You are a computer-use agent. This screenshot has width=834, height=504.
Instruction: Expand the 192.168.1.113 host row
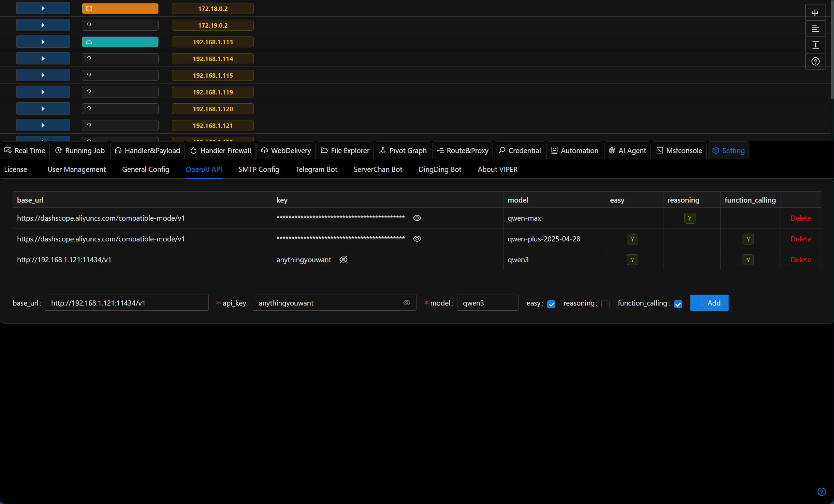pos(43,42)
